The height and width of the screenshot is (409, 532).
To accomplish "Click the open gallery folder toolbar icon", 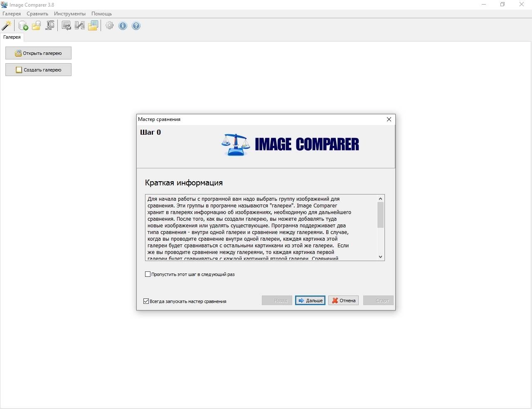I will pos(37,26).
